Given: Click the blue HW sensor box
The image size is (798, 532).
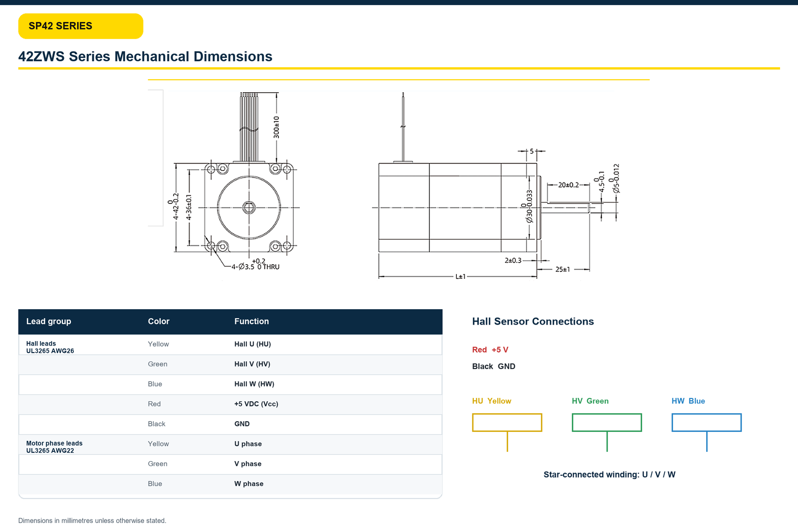Looking at the screenshot, I should (706, 423).
